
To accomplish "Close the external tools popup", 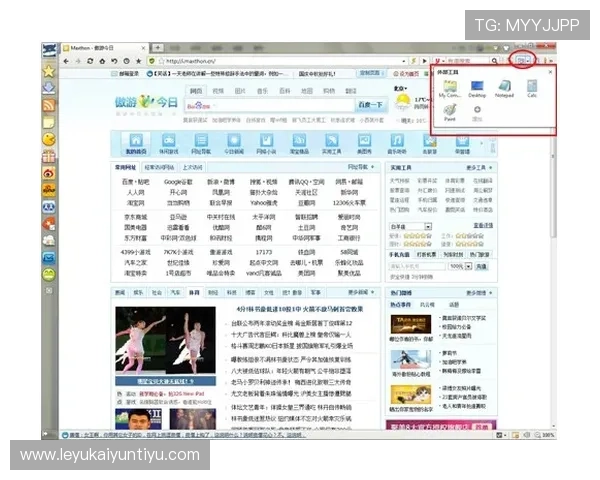I will (550, 72).
